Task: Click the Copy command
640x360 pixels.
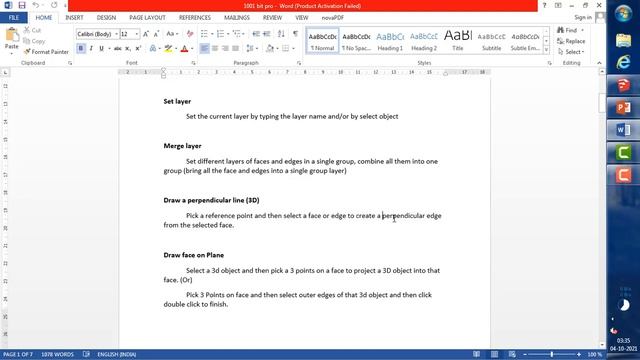Action: pyautogui.click(x=34, y=41)
